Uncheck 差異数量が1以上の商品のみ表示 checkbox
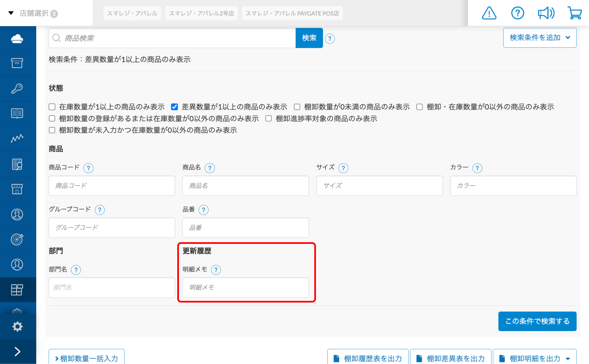This screenshot has width=589, height=364. [174, 107]
